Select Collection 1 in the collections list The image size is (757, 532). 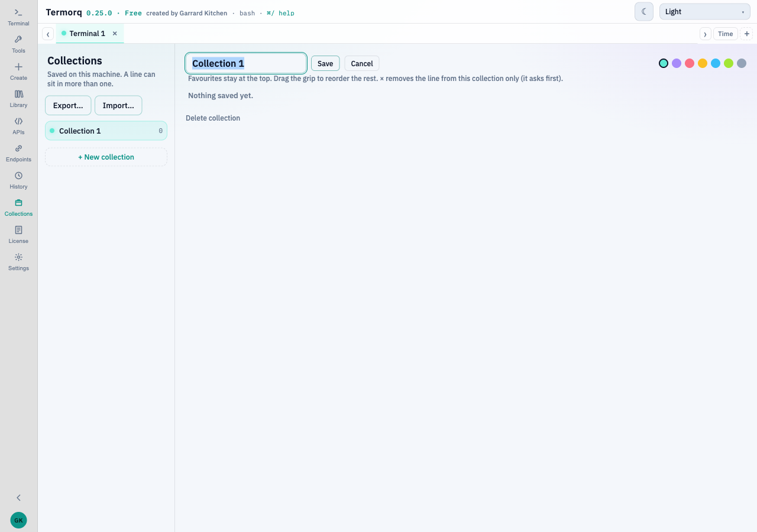(106, 131)
